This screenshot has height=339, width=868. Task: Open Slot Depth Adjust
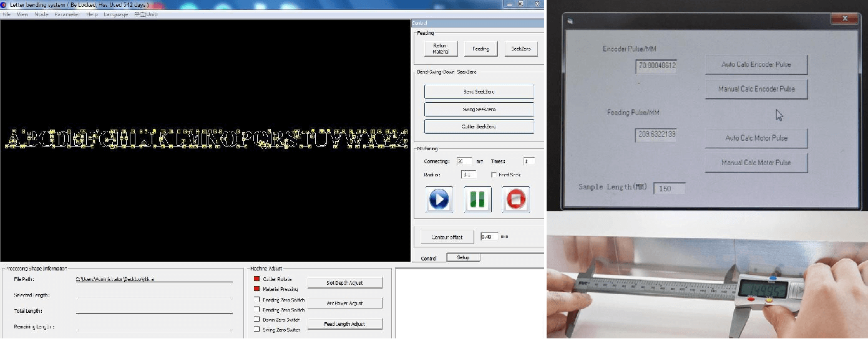point(344,282)
